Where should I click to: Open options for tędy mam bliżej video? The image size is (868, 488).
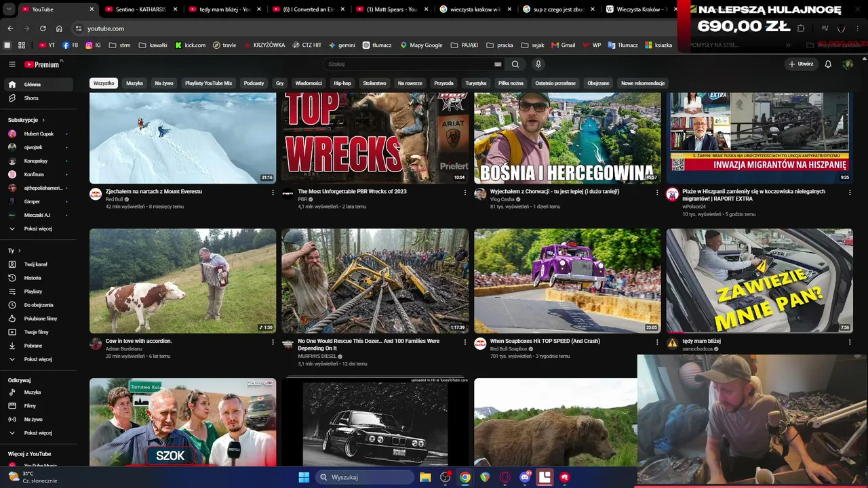850,342
